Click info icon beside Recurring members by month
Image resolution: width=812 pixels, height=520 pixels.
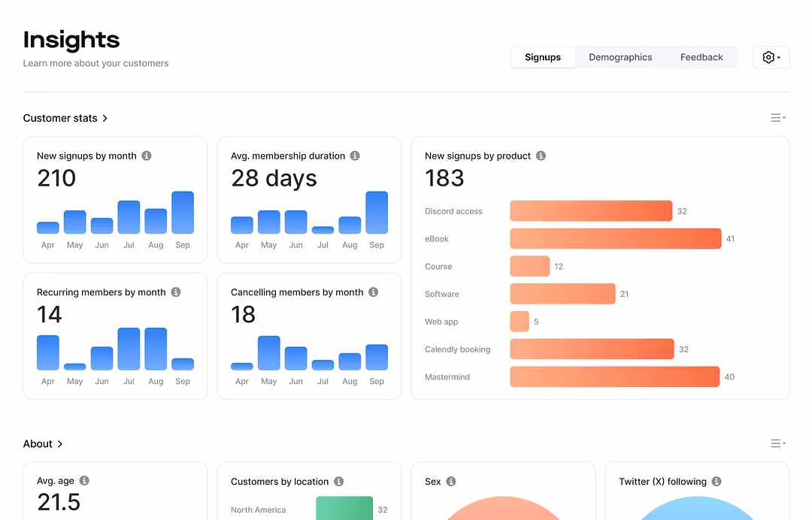pos(175,292)
